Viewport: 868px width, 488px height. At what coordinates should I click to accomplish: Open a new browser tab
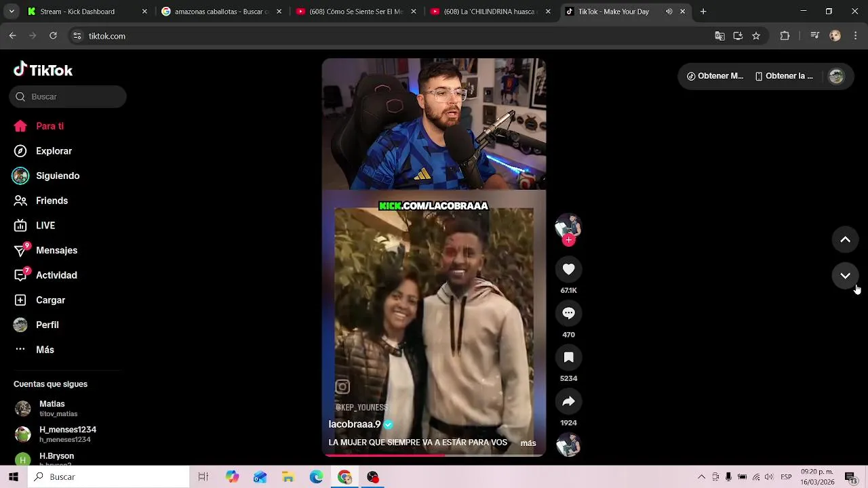point(703,12)
